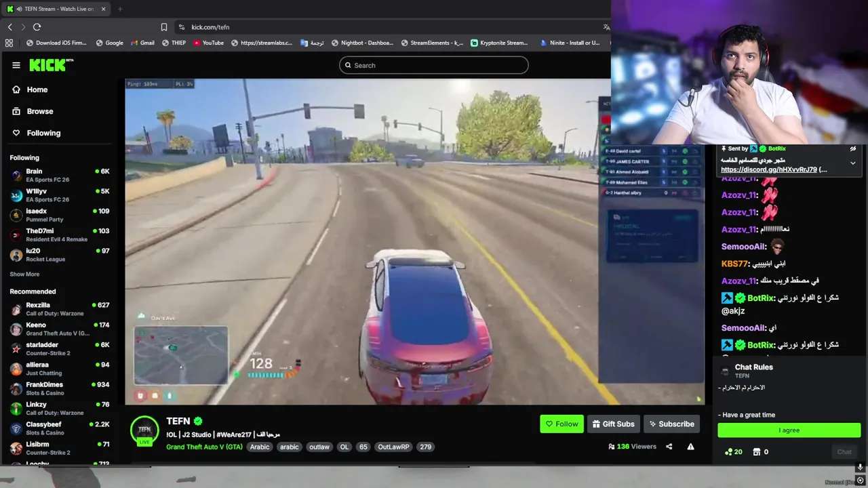Image resolution: width=868 pixels, height=488 pixels.
Task: Open the Google bookmark
Action: point(110,43)
